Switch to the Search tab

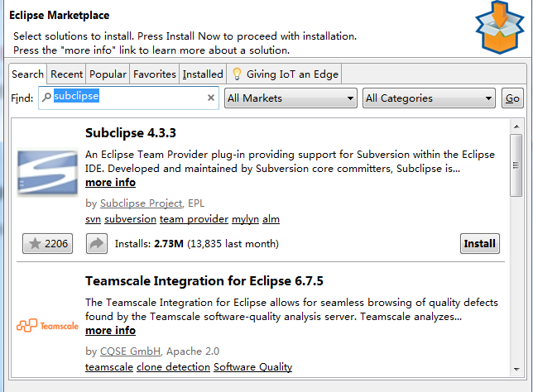(x=27, y=74)
